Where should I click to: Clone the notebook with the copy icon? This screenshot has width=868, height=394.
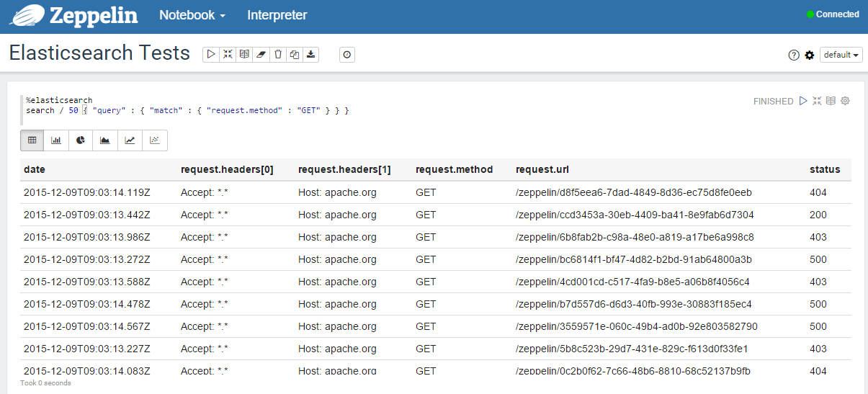coord(294,55)
